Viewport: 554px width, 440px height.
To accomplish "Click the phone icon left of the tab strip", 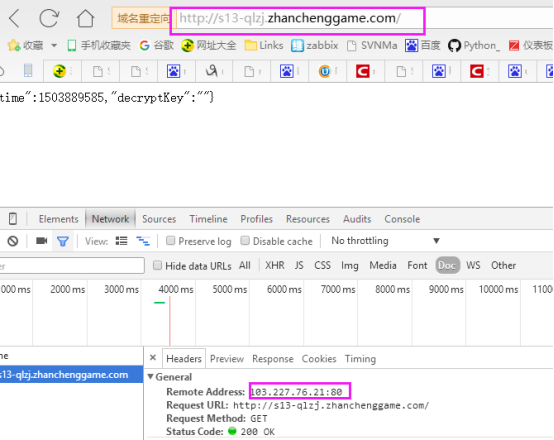I will [x=28, y=71].
